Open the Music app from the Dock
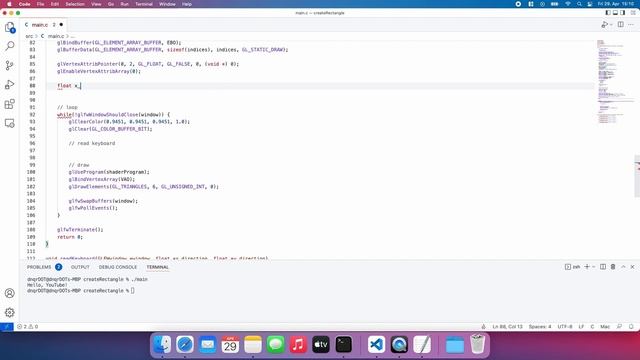The image size is (640, 360). (298, 344)
